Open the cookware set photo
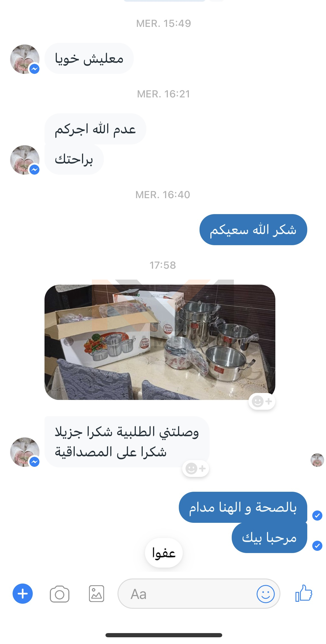 pos(160,342)
